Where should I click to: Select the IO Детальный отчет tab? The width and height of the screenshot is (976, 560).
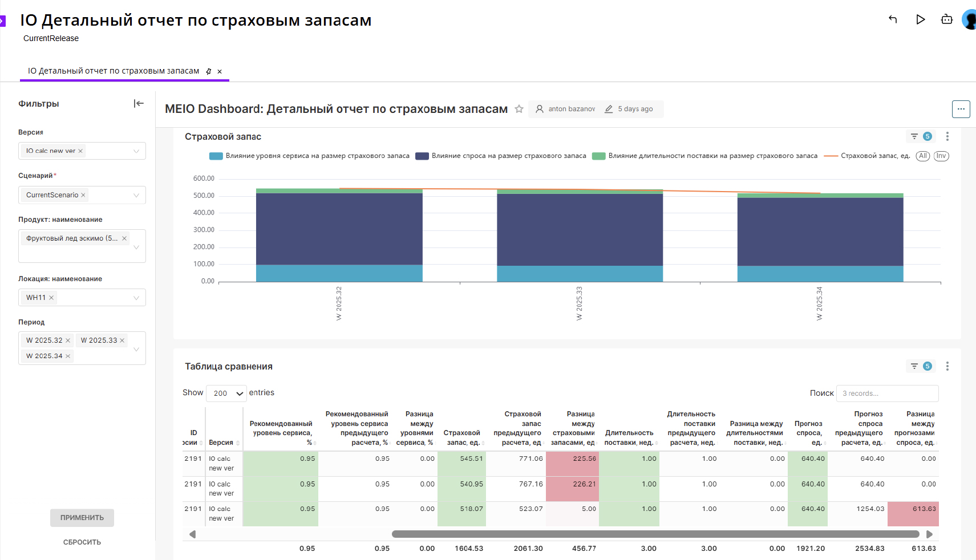(x=114, y=71)
